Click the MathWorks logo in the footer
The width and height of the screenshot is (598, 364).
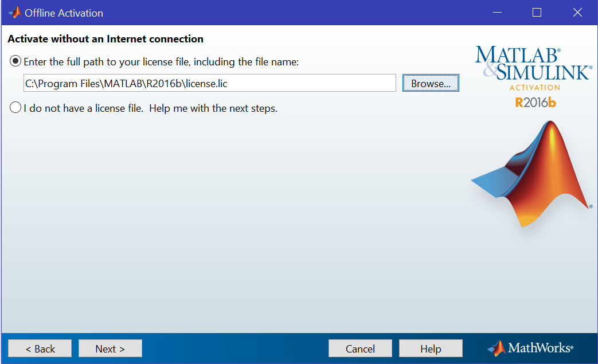[530, 348]
